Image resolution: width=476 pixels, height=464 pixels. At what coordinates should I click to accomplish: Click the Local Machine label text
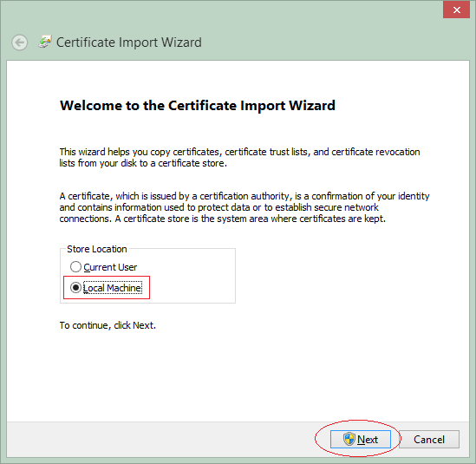click(x=113, y=288)
